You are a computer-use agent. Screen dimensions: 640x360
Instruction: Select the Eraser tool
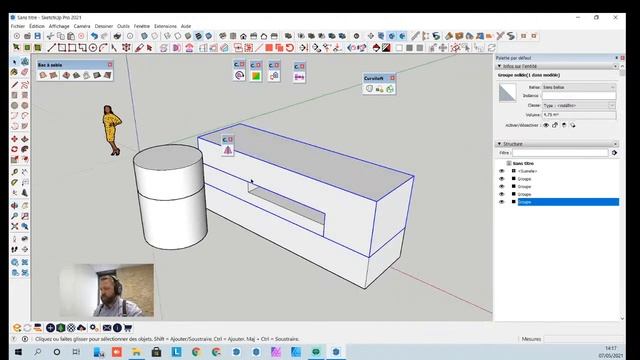point(25,72)
